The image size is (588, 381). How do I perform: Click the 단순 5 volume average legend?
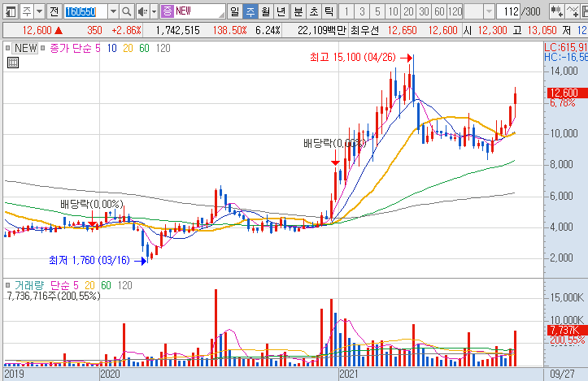64,285
